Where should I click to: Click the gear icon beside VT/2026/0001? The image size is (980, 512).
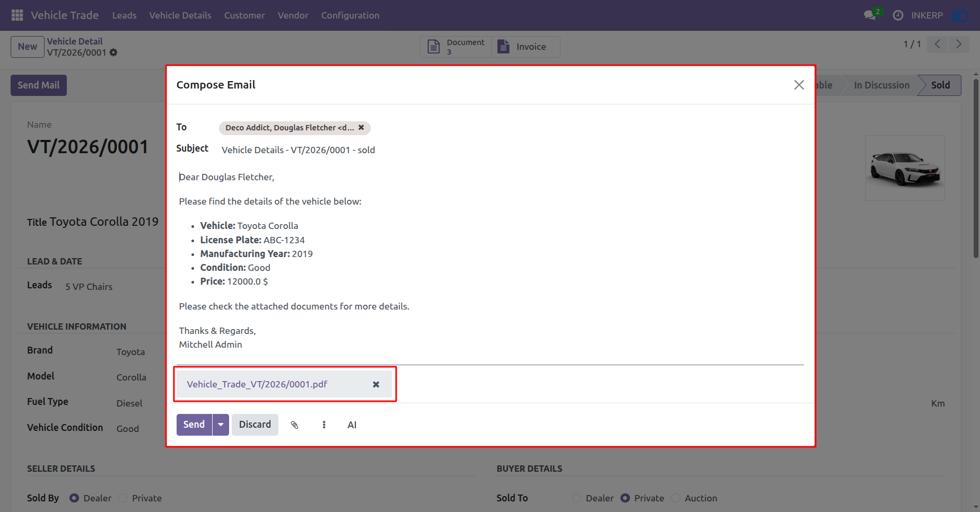(113, 52)
